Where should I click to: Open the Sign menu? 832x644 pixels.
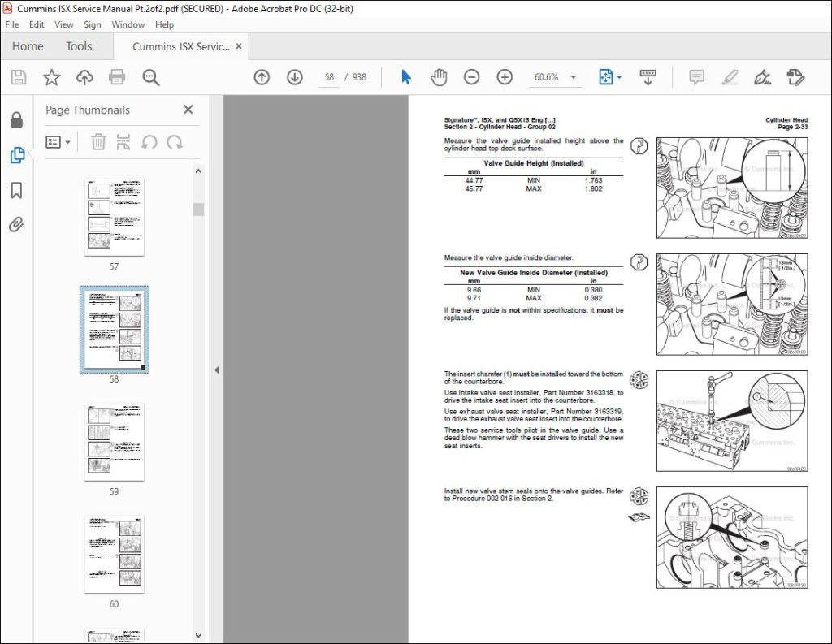(x=93, y=24)
